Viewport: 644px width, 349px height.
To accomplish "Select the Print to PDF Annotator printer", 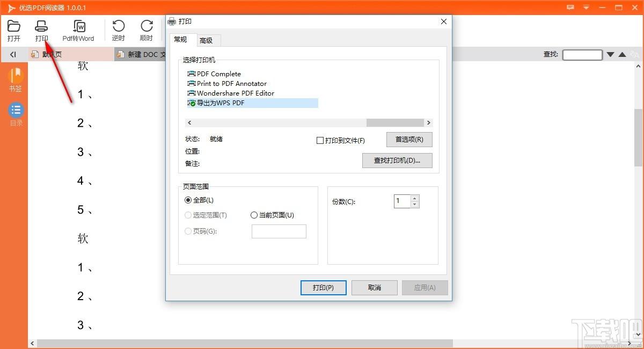I will coord(227,83).
